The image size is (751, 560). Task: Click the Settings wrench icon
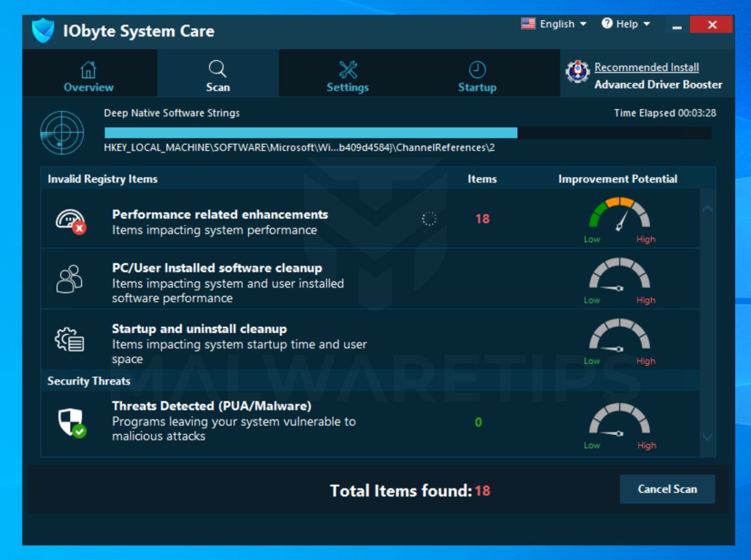pos(347,70)
